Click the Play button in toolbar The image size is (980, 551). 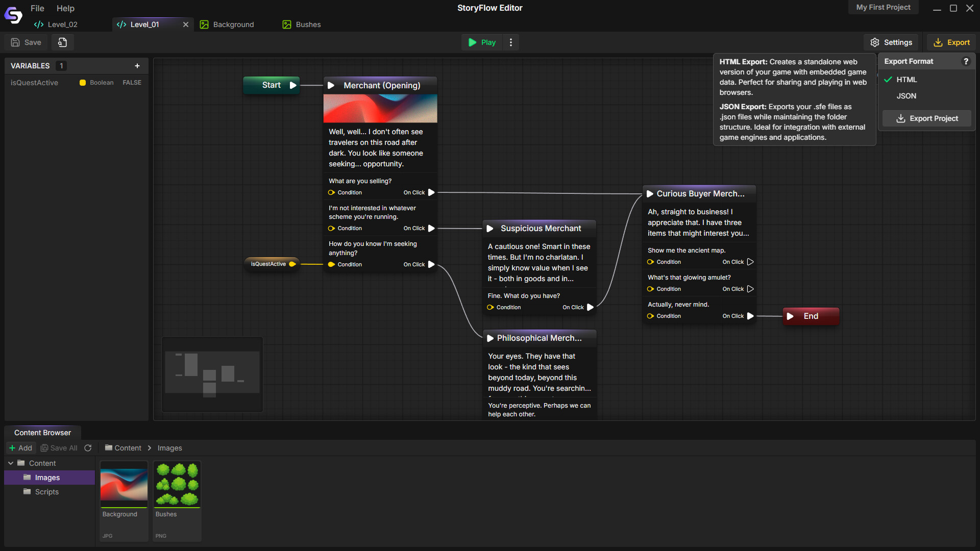point(482,42)
